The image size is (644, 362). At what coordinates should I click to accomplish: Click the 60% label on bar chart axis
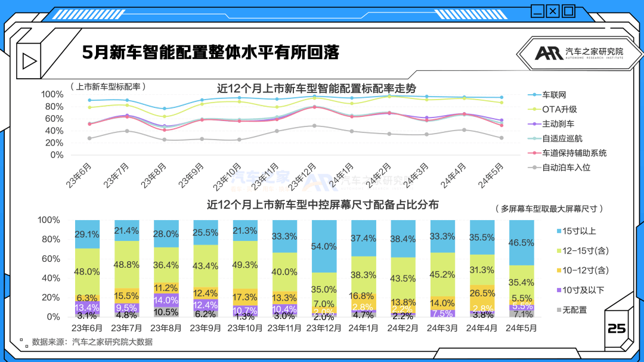[x=51, y=258]
